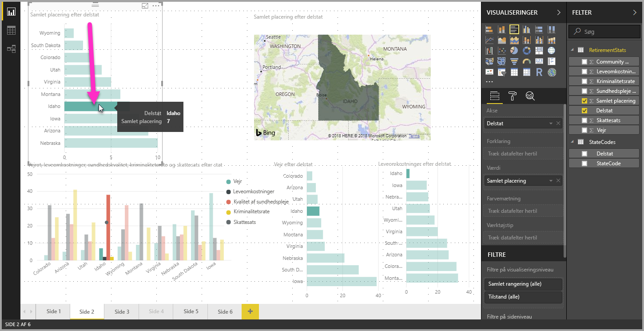Open the Delstat axis field dropdown
Image resolution: width=644 pixels, height=331 pixels.
point(551,123)
